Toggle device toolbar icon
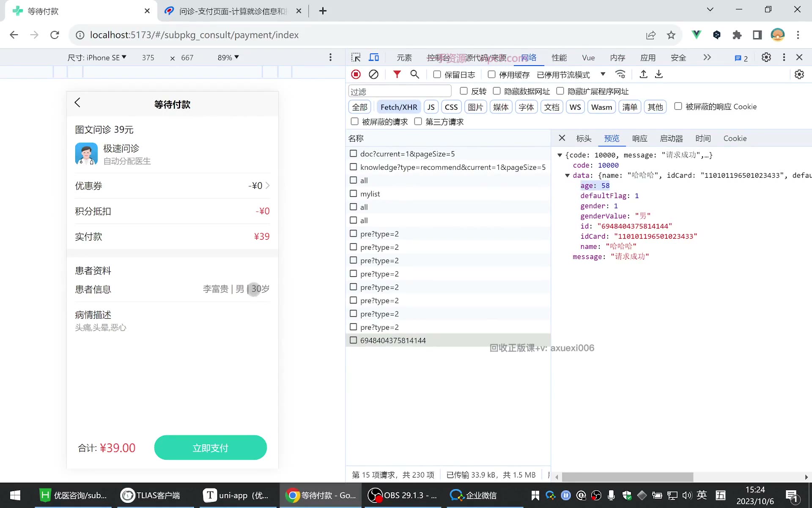This screenshot has height=508, width=812. tap(374, 58)
